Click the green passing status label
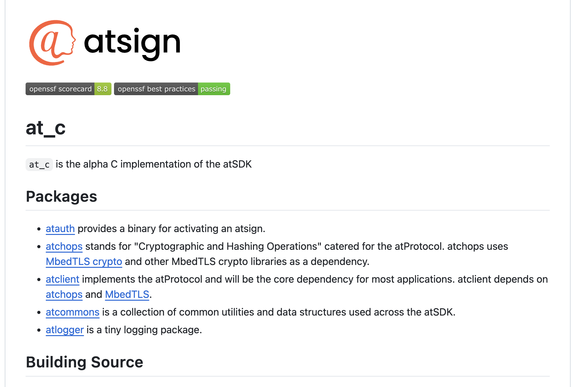This screenshot has width=588, height=387. (x=214, y=89)
